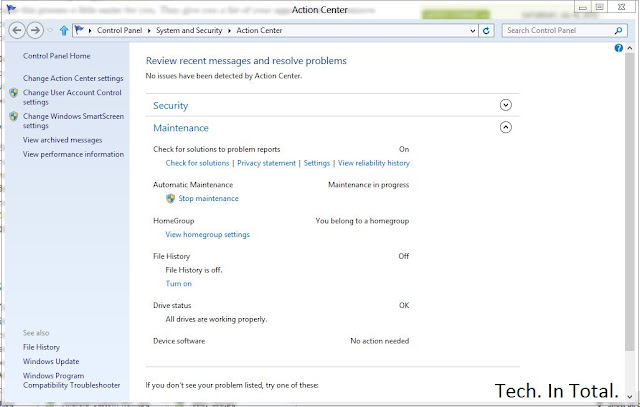
Task: Focus the Search Control Panel box
Action: tap(565, 31)
